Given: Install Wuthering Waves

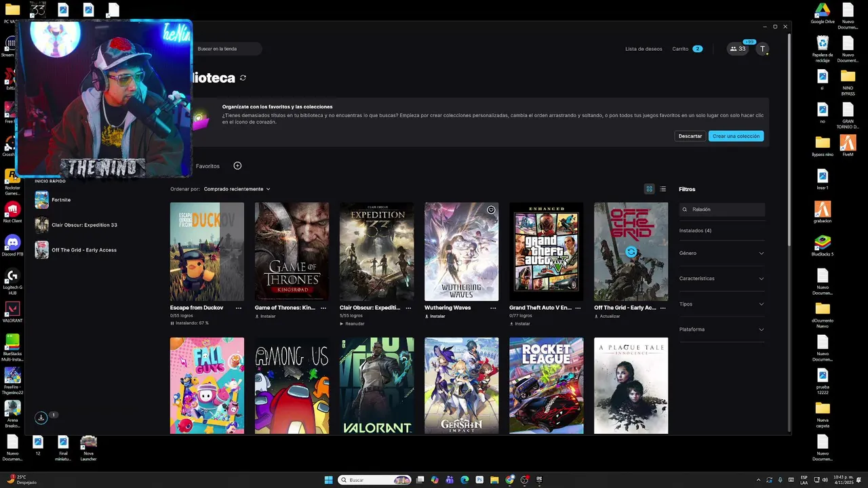Looking at the screenshot, I should (435, 316).
